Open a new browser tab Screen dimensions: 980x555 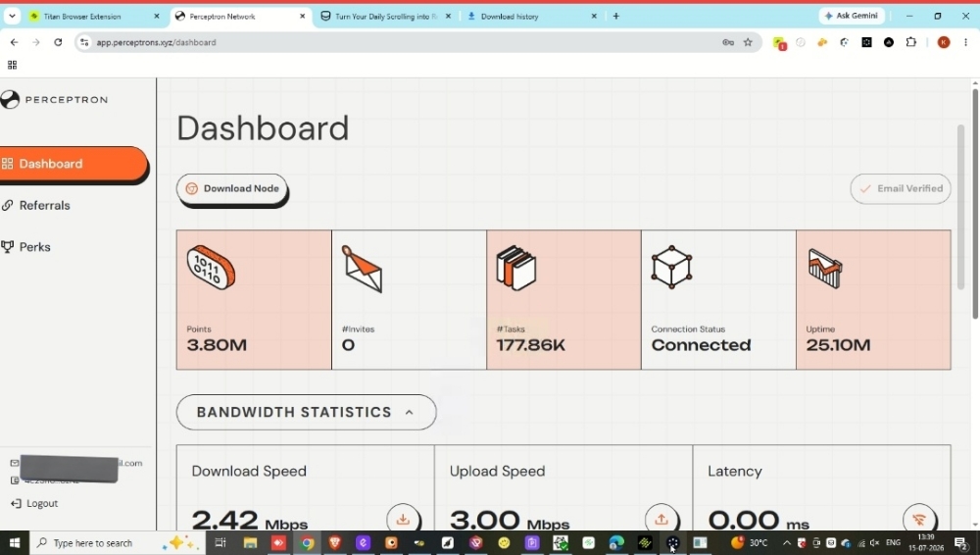(x=616, y=17)
